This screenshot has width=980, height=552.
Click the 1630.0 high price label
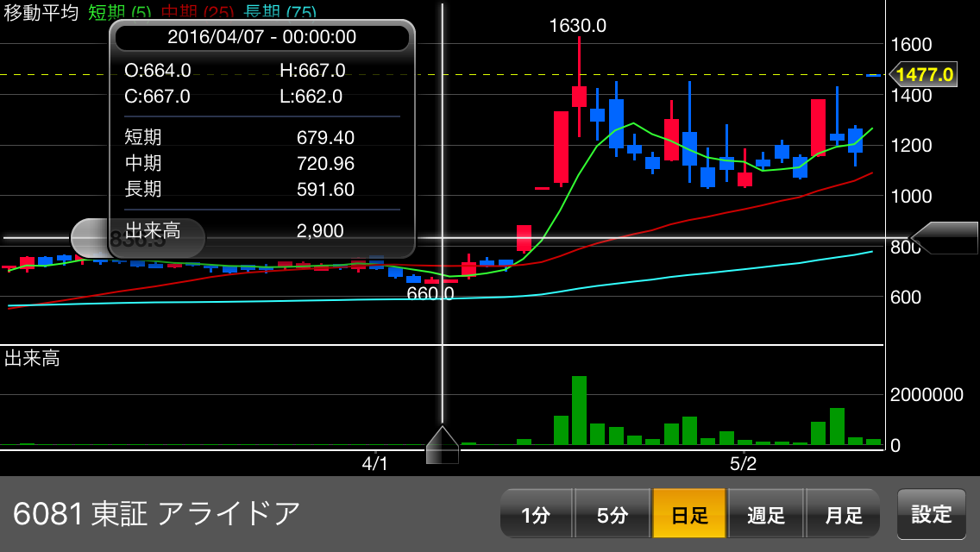577,26
